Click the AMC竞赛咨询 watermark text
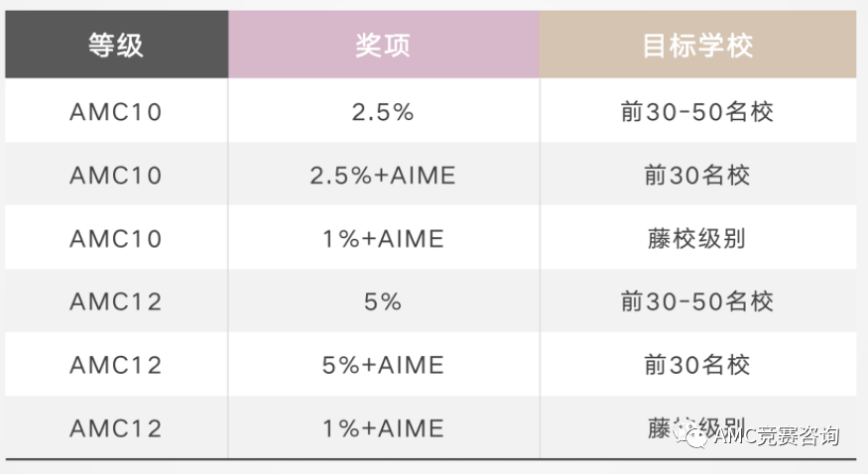The width and height of the screenshot is (868, 474). [x=777, y=436]
